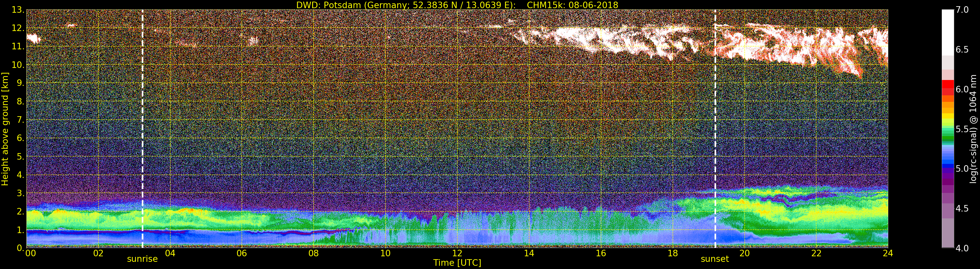Click the height tick label '1.'
The height and width of the screenshot is (269, 980).
click(21, 230)
